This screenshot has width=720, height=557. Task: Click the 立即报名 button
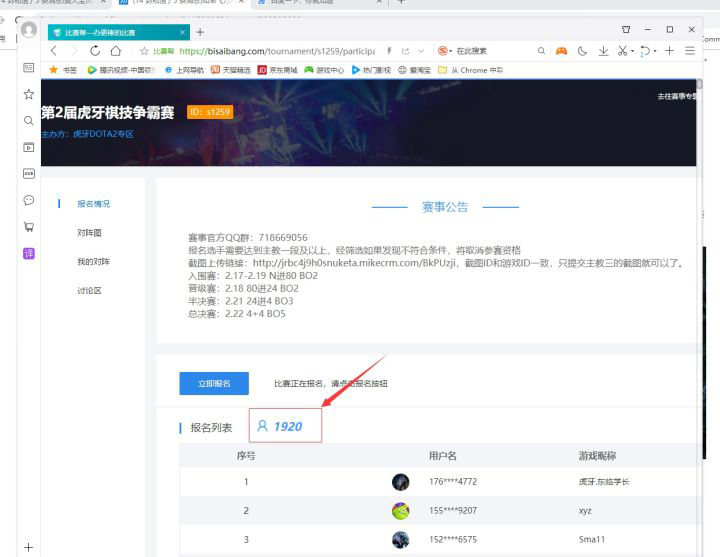click(214, 384)
